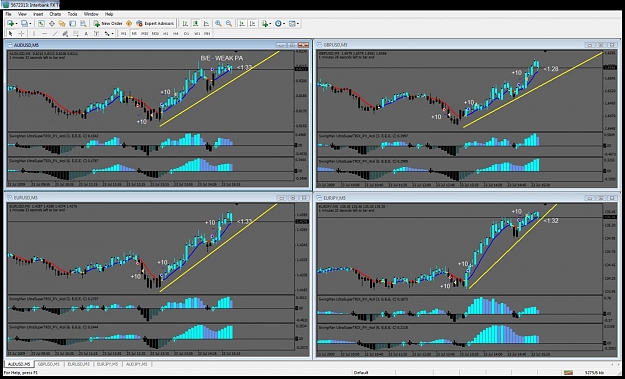Launch the Strategy Tester
This screenshot has width=625, height=379.
pos(83,24)
